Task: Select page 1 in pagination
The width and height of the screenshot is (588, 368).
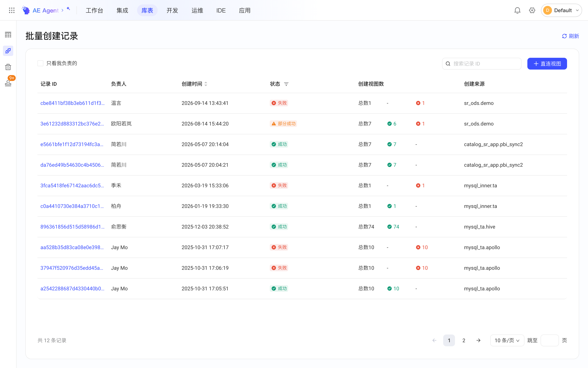Action: 449,341
